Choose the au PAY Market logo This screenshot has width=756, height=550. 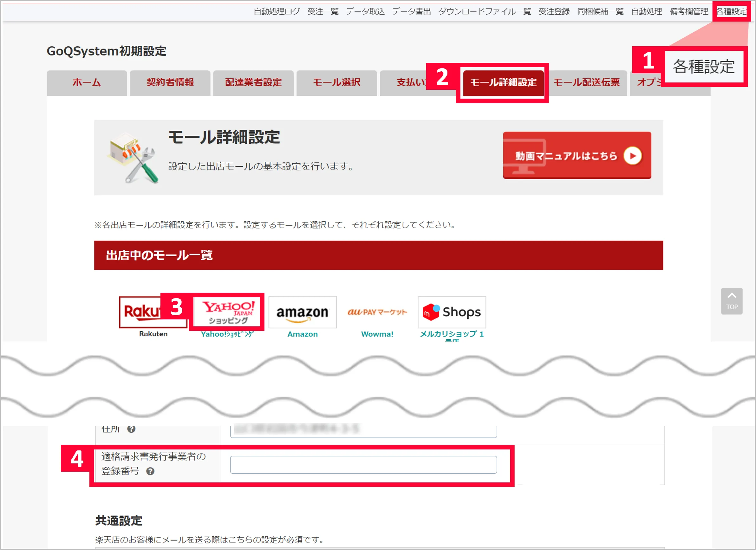(377, 312)
